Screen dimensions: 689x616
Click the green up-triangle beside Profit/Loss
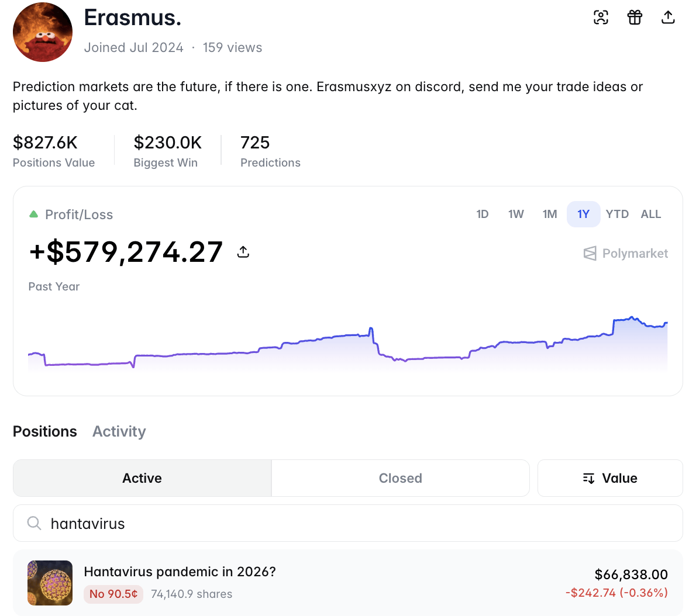tap(33, 214)
